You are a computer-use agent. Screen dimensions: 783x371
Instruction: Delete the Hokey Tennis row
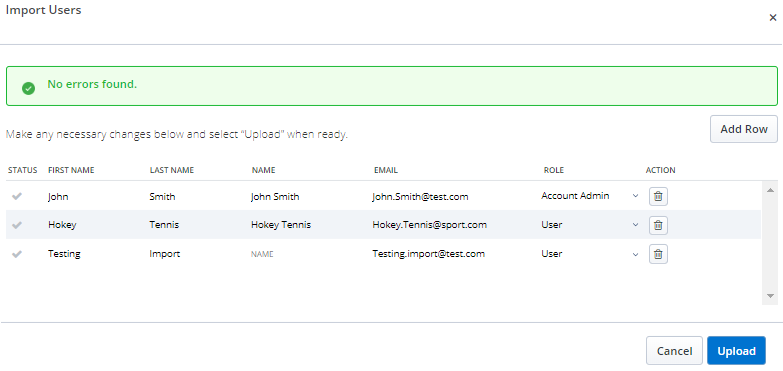click(658, 225)
